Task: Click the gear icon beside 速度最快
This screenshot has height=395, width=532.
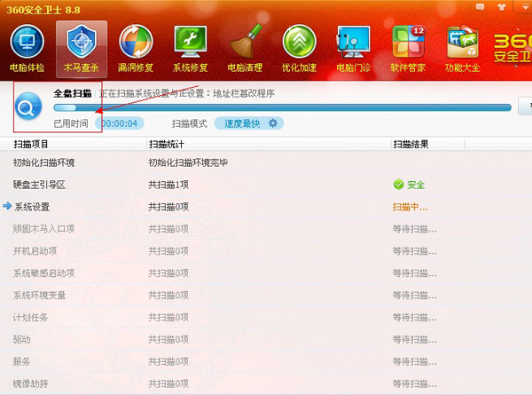Action: coord(273,123)
